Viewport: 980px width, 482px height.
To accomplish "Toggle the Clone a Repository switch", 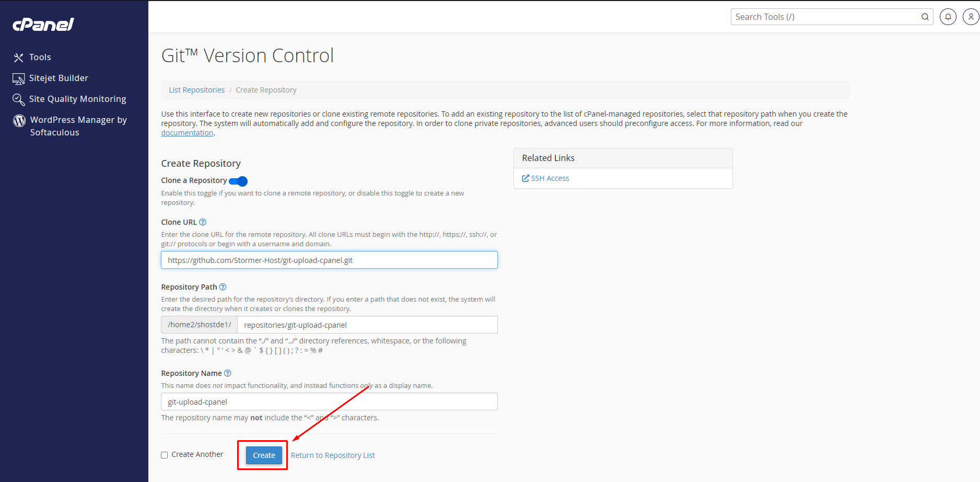I will pyautogui.click(x=238, y=181).
